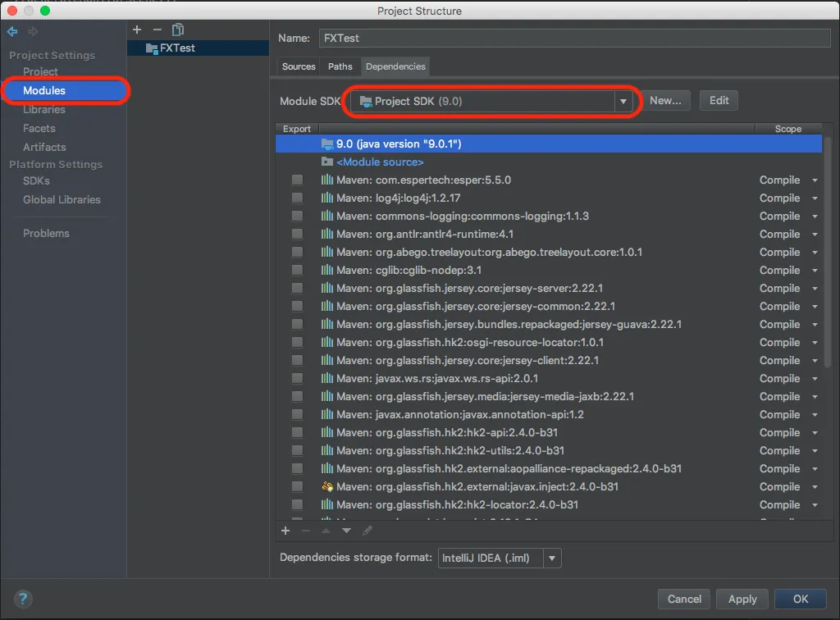The height and width of the screenshot is (620, 840).
Task: Click library icon for cglib-nodep:3.1
Action: point(326,271)
